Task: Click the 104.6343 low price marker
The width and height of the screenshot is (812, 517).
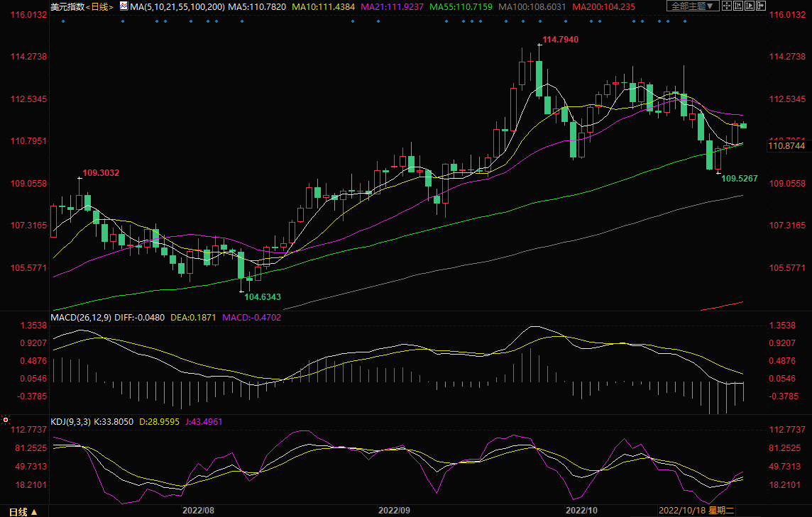Action: tap(263, 297)
